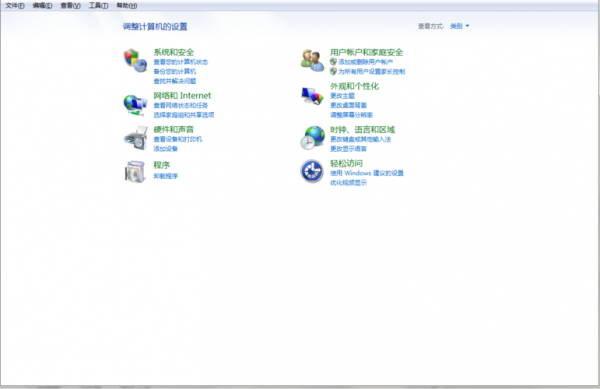Screen dimensions: 600x389
Task: Open the 轻松访问 category heading
Action: point(347,163)
